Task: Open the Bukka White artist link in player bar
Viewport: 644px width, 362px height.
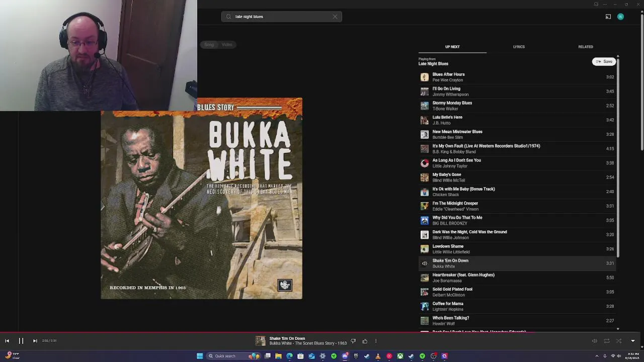Action: pyautogui.click(x=280, y=343)
